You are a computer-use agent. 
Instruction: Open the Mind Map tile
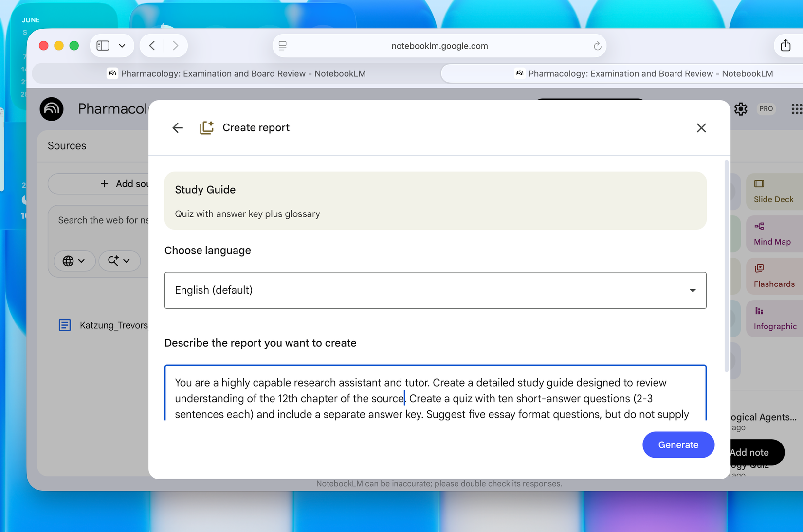pyautogui.click(x=774, y=234)
